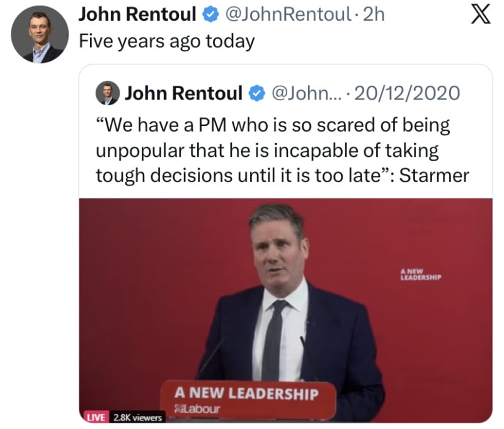
Task: Click the 2.8K viewers label
Action: (x=137, y=417)
